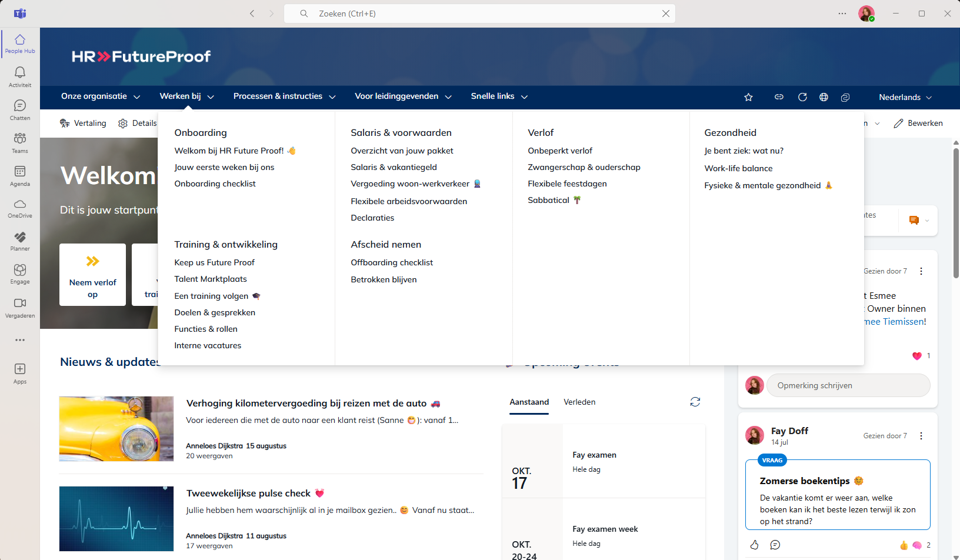The height and width of the screenshot is (560, 960).
Task: Open the post type dropdown with the chat icon
Action: 919,220
